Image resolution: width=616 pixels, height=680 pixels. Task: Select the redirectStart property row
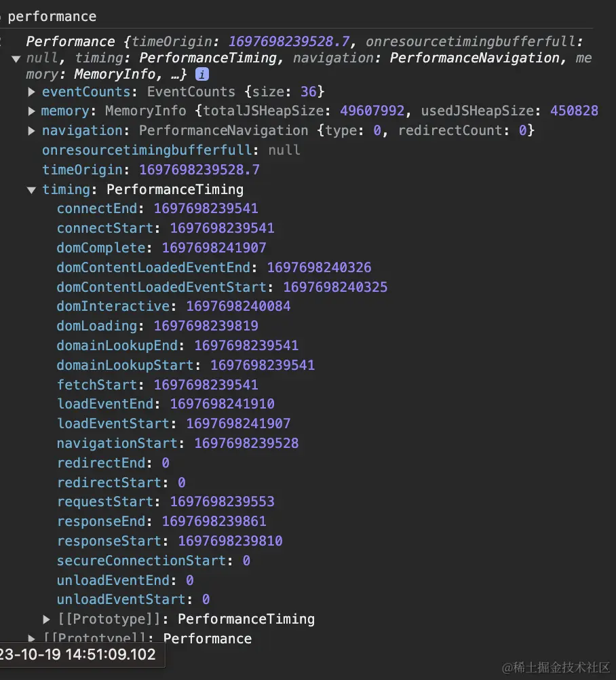pyautogui.click(x=121, y=483)
